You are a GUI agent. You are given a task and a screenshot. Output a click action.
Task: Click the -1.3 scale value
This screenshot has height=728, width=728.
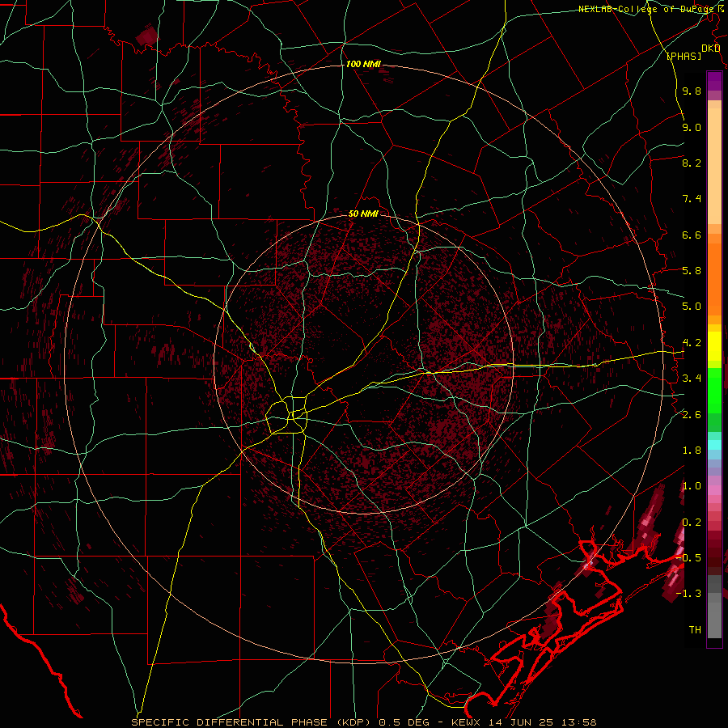689,594
